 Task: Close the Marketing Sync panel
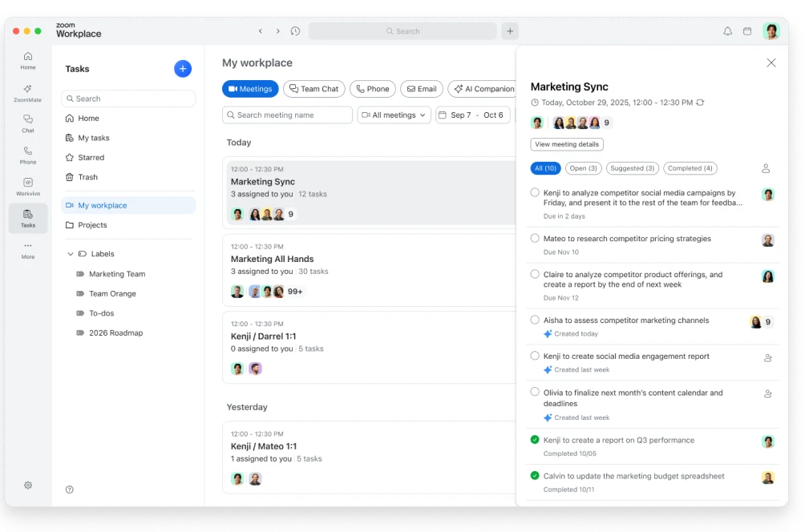click(x=771, y=62)
